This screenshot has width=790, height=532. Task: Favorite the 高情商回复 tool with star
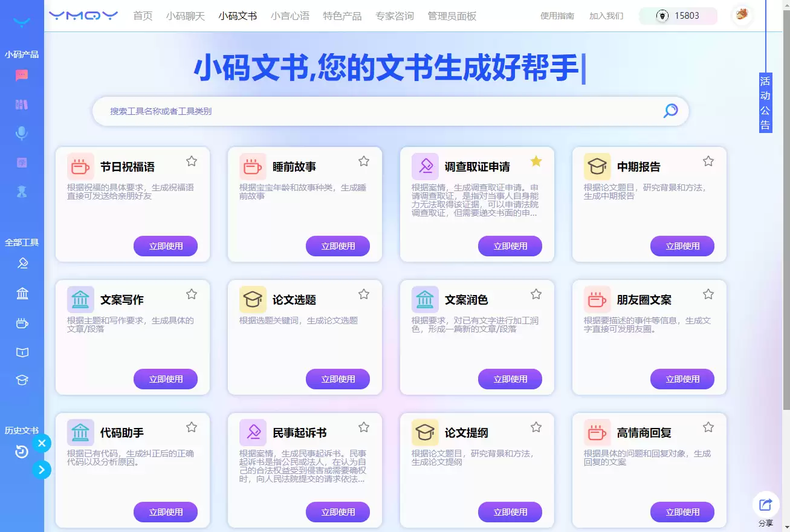click(708, 427)
